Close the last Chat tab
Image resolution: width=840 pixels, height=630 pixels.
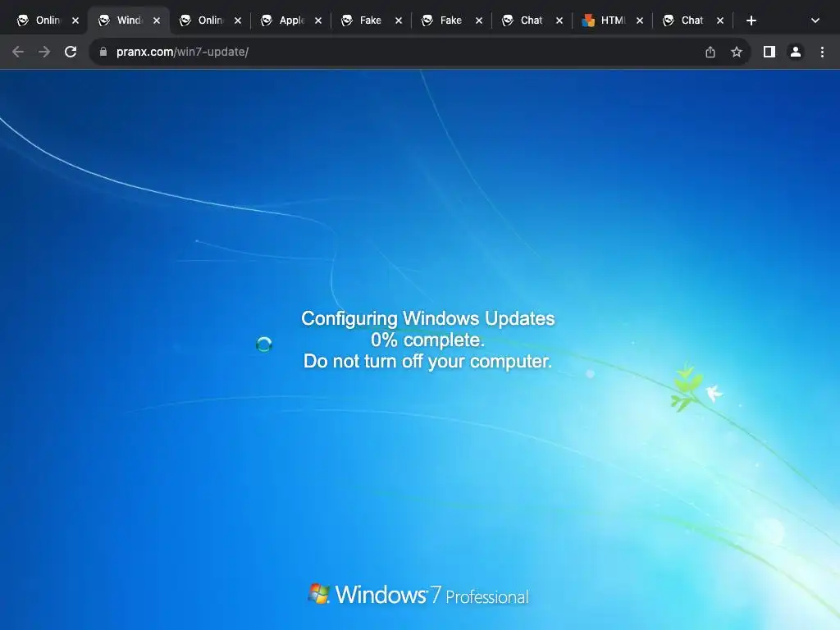pos(720,21)
